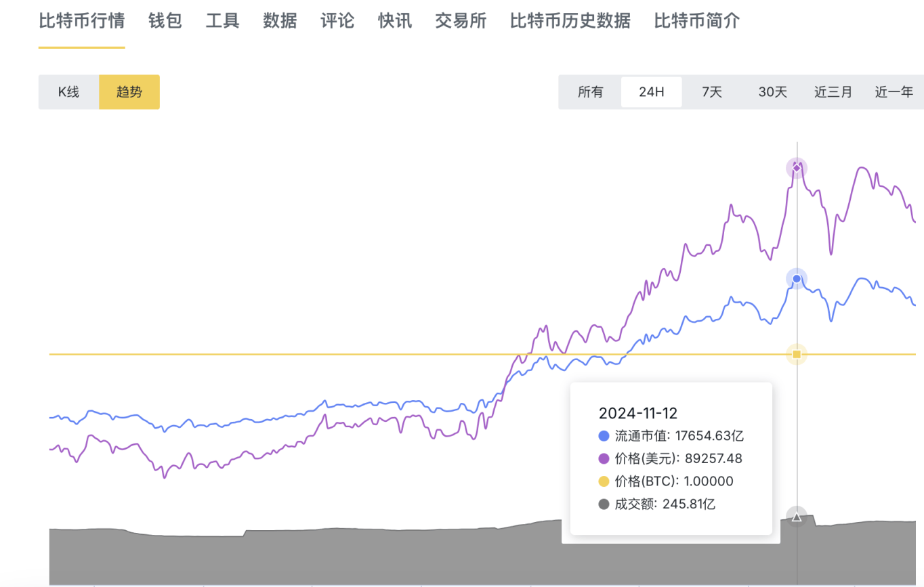Click the yellow 价格(BTC) legend dot in tooltip
Image resolution: width=924 pixels, height=587 pixels.
[604, 481]
